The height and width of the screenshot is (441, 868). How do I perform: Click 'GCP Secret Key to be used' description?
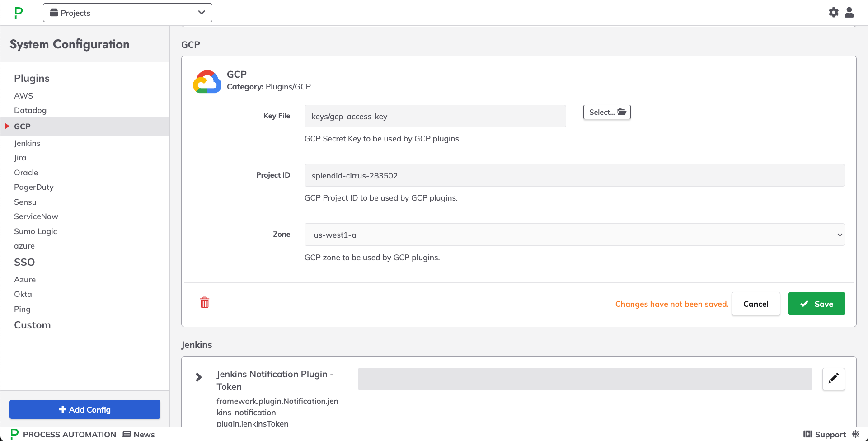pos(383,139)
